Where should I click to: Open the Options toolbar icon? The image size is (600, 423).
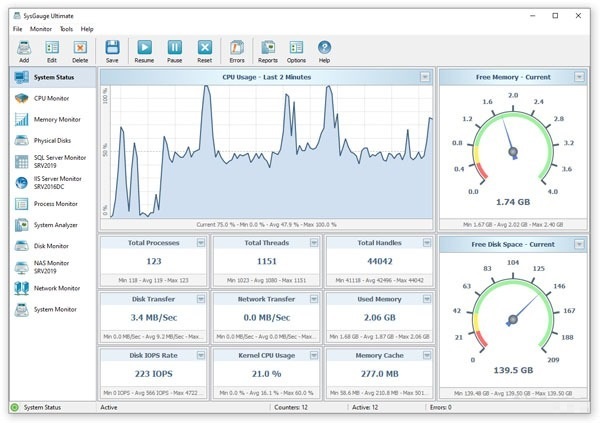[x=296, y=47]
